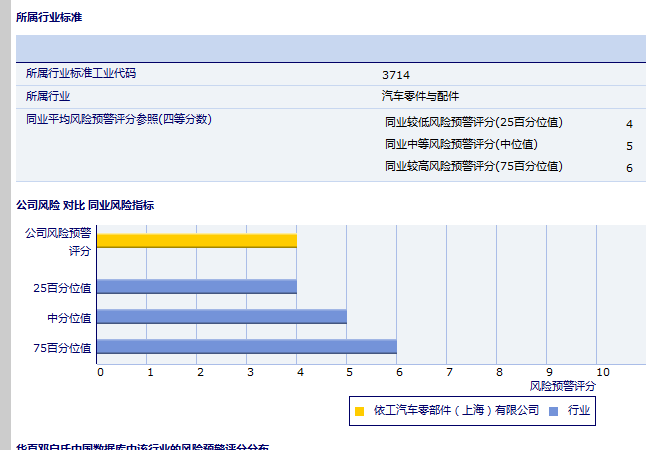Click the 同业平均风险预警评分参照(四等分数) label

[119, 119]
